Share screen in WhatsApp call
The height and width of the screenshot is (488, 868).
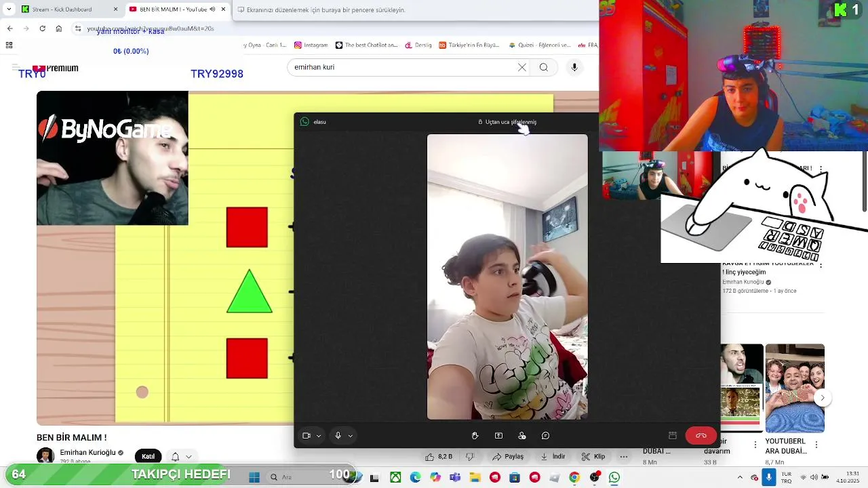pyautogui.click(x=498, y=436)
